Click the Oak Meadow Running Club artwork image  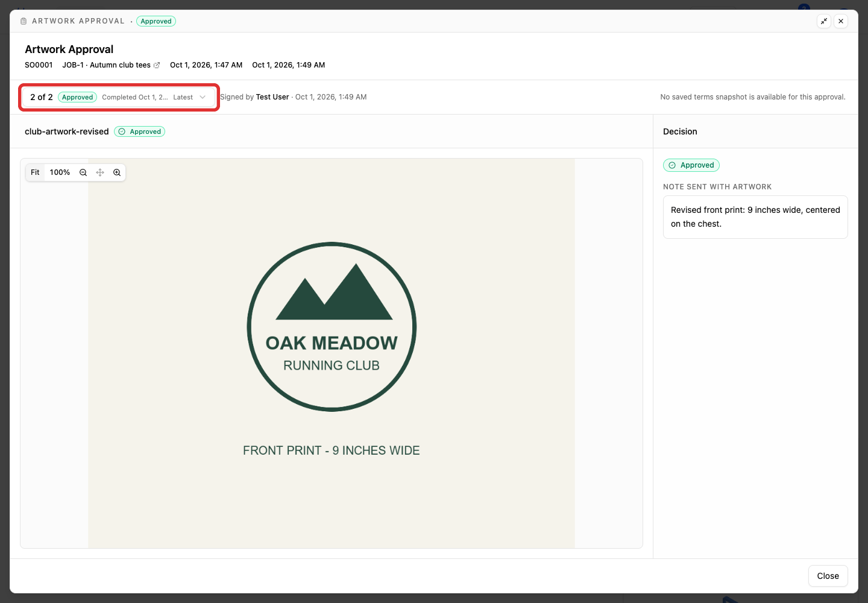332,353
